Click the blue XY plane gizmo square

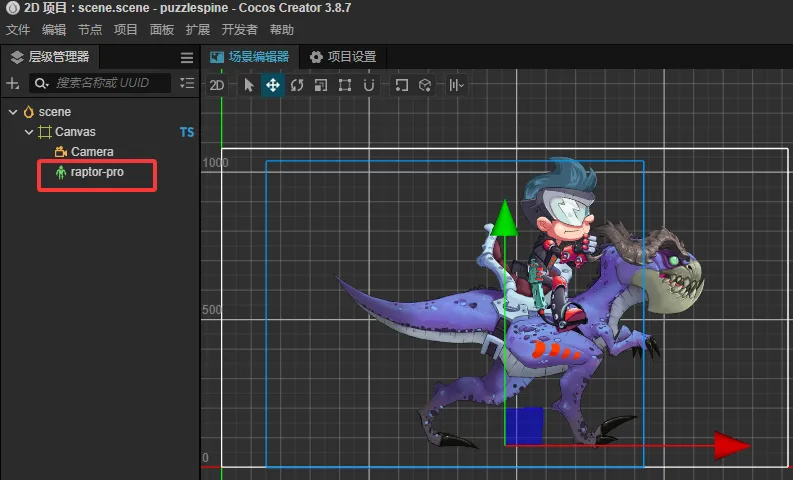coord(524,426)
